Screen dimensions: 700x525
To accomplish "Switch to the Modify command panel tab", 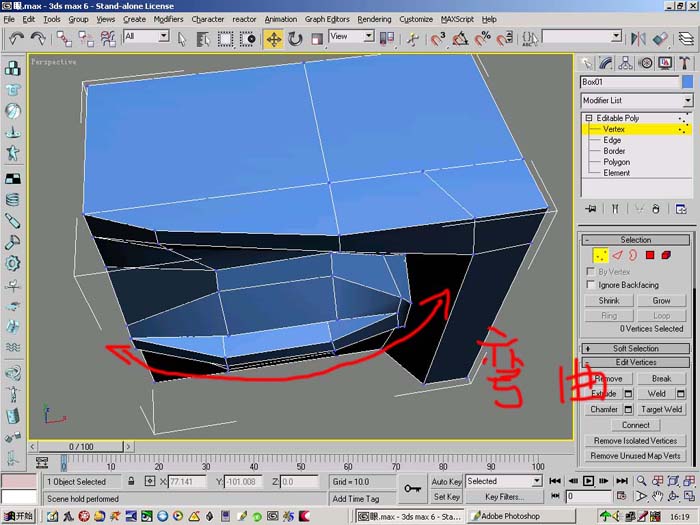I will click(x=606, y=63).
